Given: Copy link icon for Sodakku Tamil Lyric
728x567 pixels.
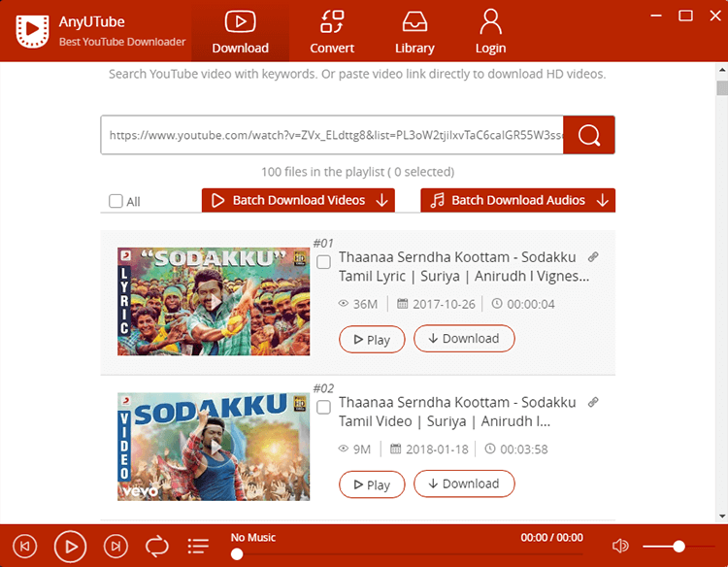Looking at the screenshot, I should pyautogui.click(x=593, y=256).
